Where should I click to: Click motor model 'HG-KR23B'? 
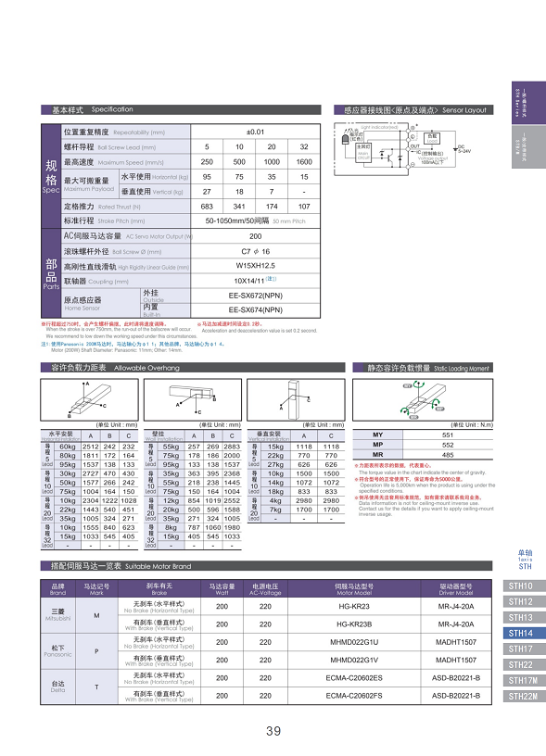[x=354, y=624]
